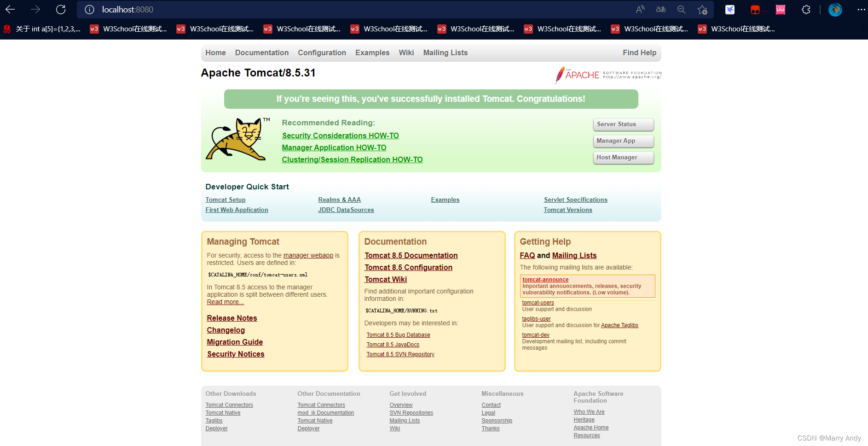Open the Realms & AAA link
The image size is (868, 446).
[340, 200]
